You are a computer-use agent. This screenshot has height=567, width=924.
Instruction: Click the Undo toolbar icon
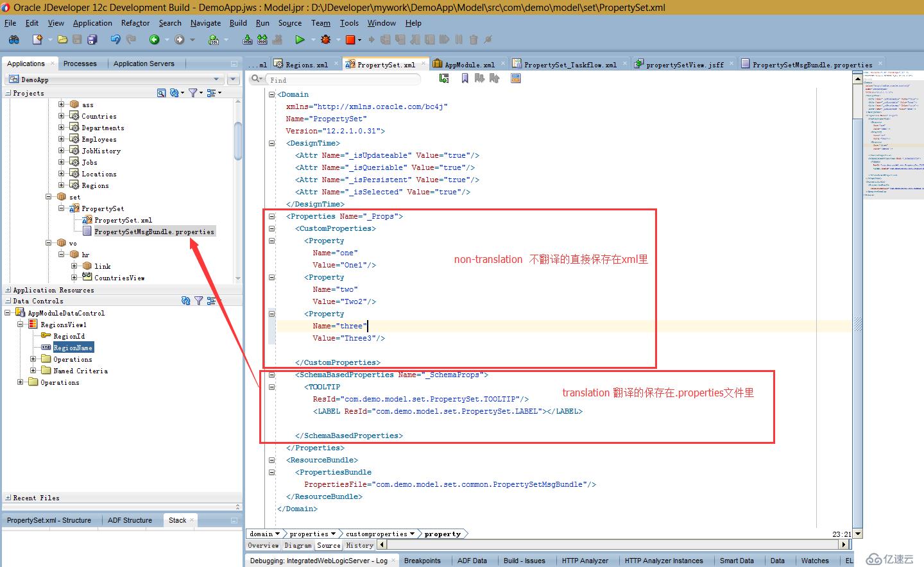pos(115,40)
